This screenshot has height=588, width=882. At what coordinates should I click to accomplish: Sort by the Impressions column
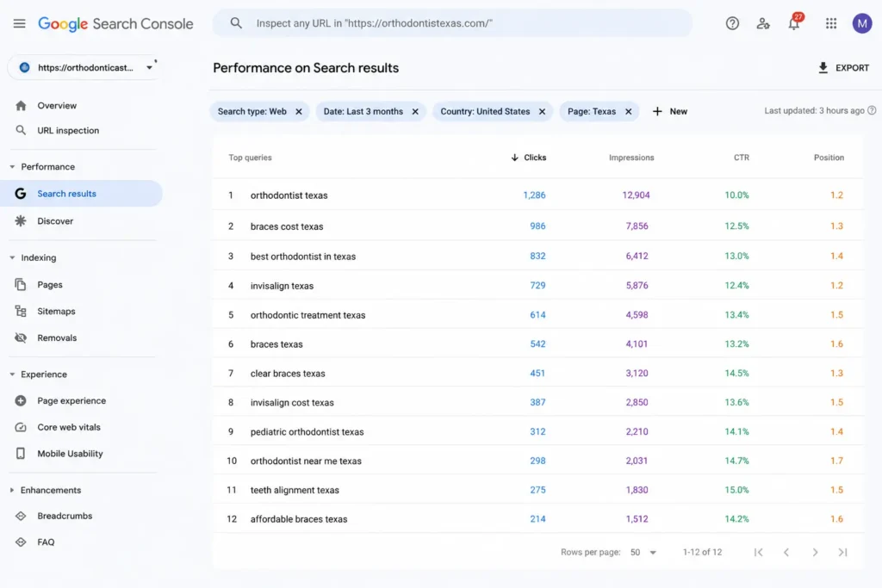click(x=631, y=158)
